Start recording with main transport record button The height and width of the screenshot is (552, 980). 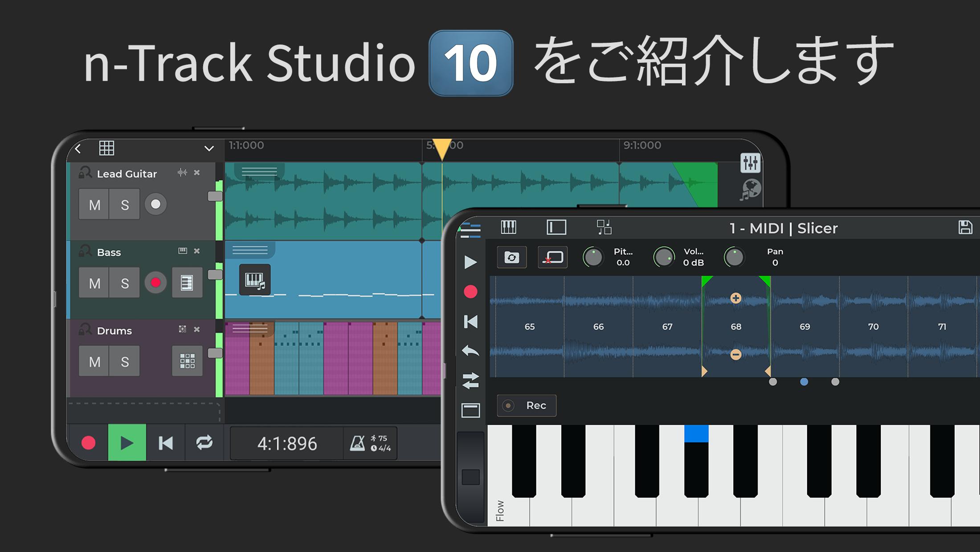[x=88, y=443]
